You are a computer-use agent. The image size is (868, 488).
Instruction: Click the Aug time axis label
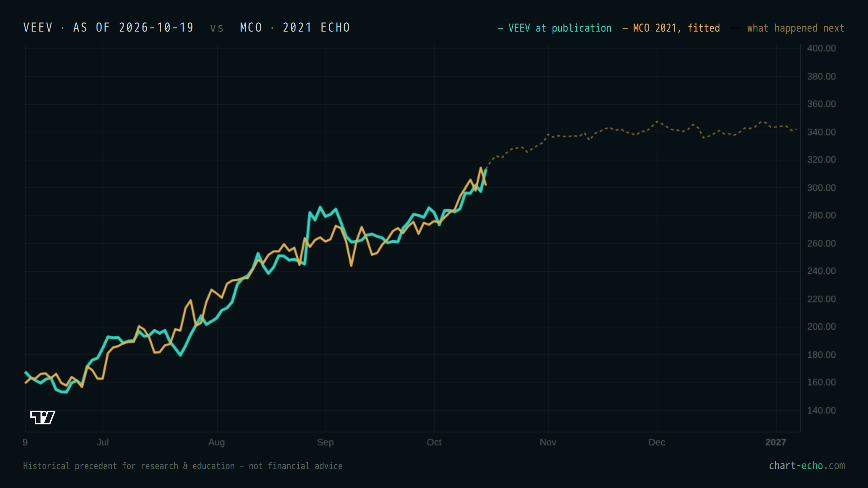[x=217, y=443]
